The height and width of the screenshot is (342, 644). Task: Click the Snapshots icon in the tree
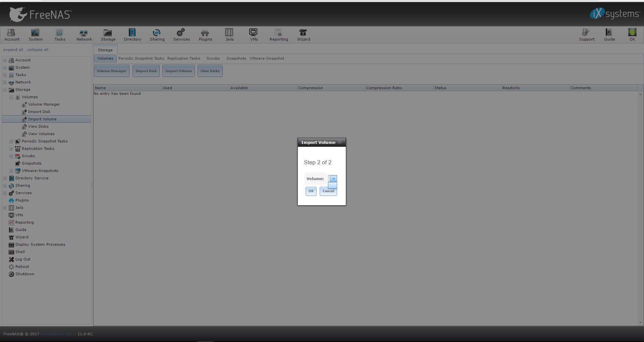pyautogui.click(x=18, y=163)
